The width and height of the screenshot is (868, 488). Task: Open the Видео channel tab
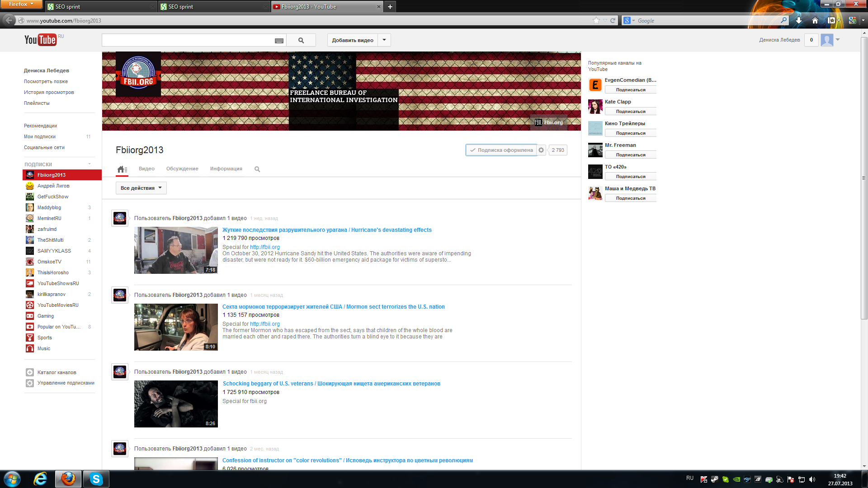146,169
